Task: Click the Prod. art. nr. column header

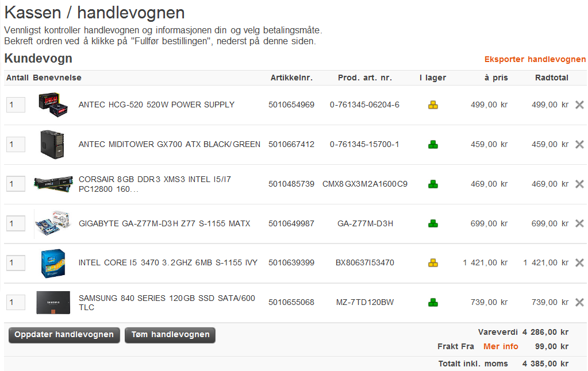Action: [365, 78]
